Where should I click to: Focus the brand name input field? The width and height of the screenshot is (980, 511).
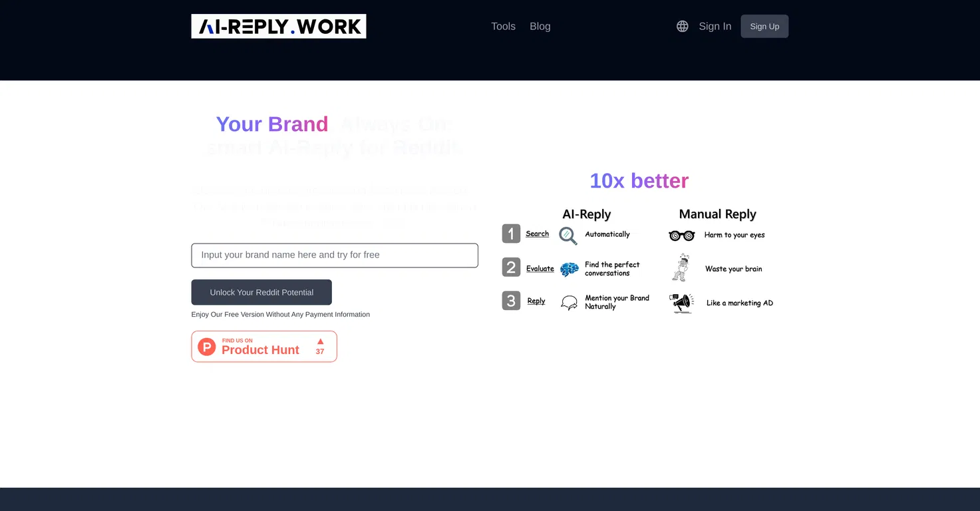[335, 255]
